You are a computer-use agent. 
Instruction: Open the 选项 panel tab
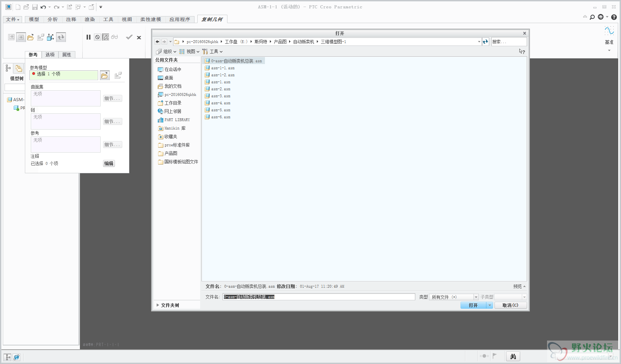50,55
